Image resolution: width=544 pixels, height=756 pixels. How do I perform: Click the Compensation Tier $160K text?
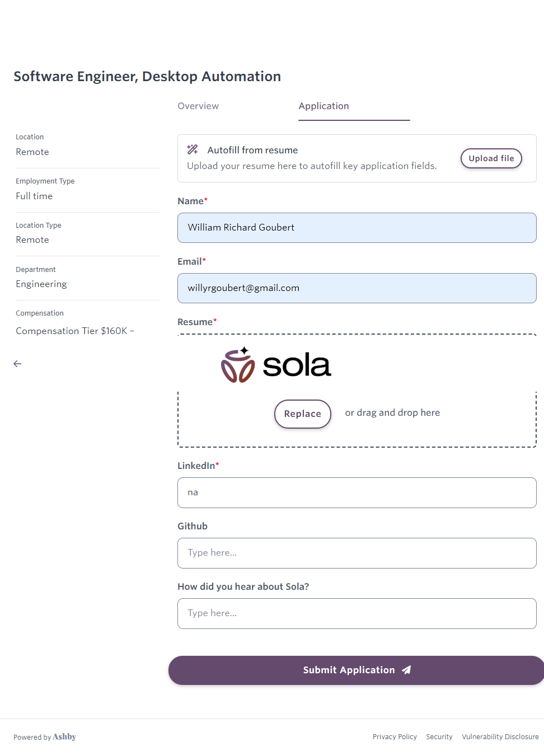(74, 331)
